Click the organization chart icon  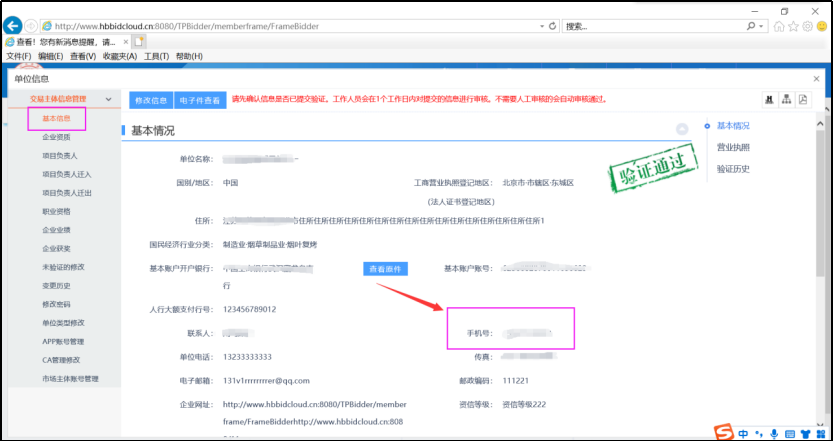(787, 99)
